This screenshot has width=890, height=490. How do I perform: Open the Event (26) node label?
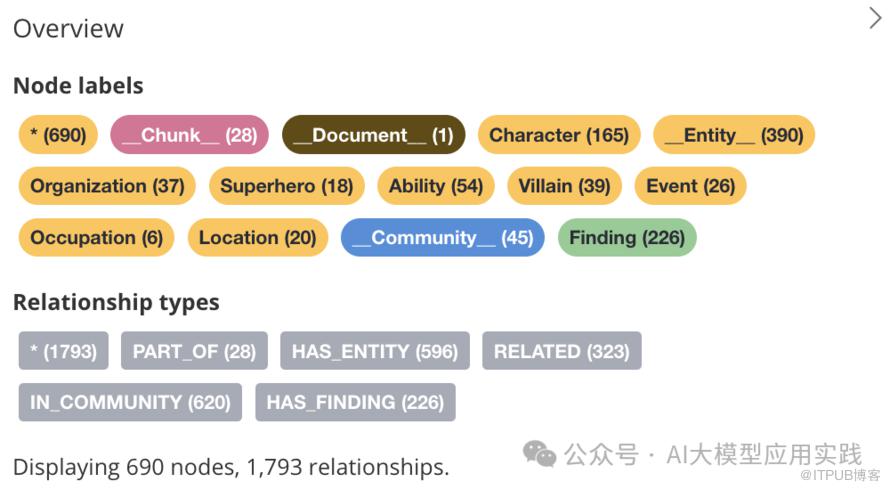690,186
